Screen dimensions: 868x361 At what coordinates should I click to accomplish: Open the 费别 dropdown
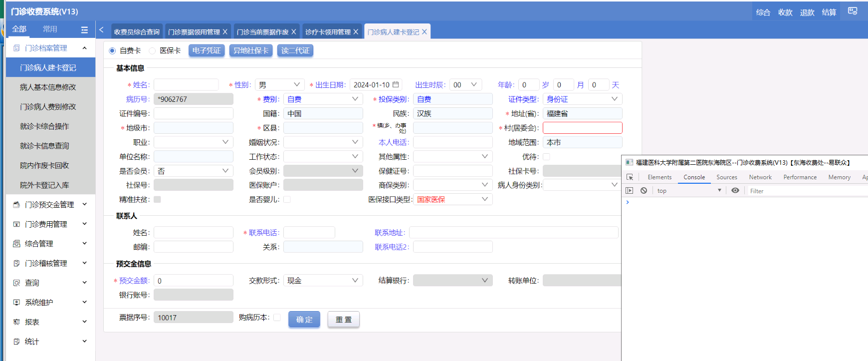click(323, 99)
